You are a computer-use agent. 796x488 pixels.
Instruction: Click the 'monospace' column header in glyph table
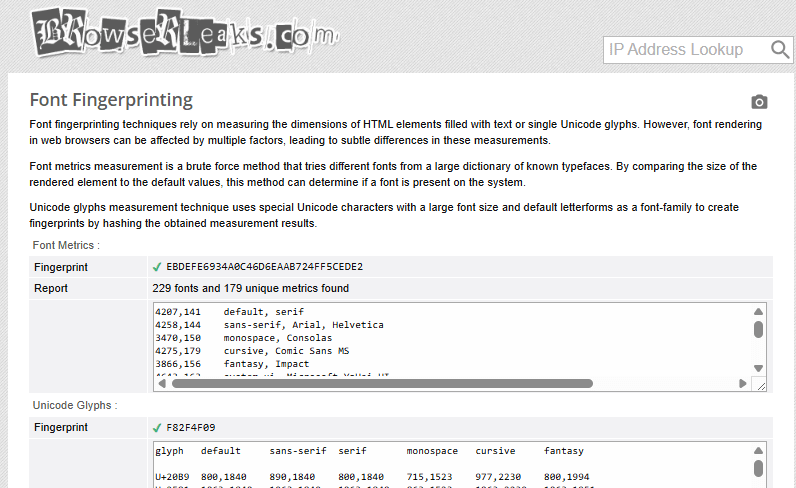tap(432, 451)
